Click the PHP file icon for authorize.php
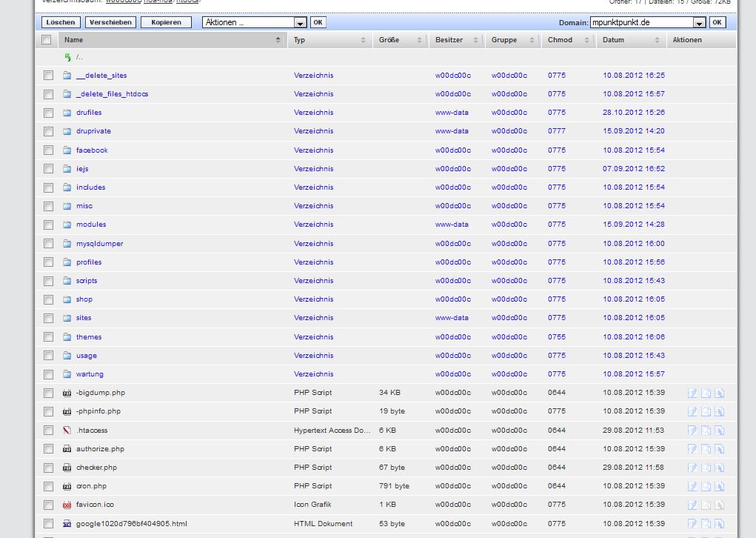Viewport: 756px width, 538px height. [x=67, y=449]
